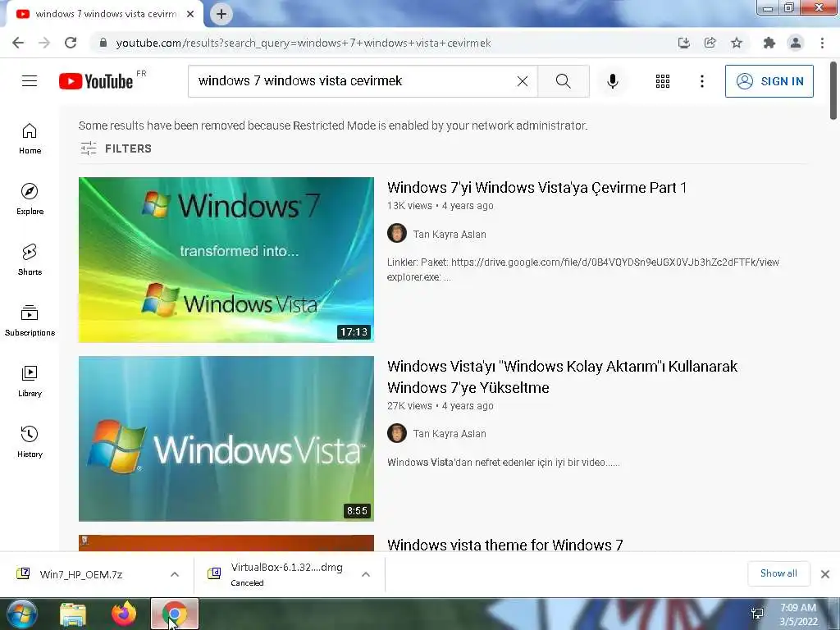Click the Chrome taskbar button
Viewport: 840px width, 630px height.
174,614
